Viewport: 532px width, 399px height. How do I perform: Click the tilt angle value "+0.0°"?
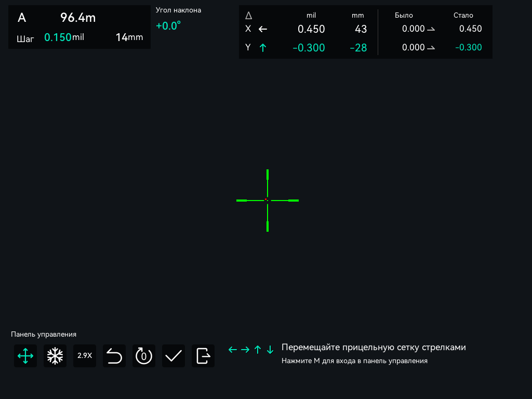coord(168,26)
